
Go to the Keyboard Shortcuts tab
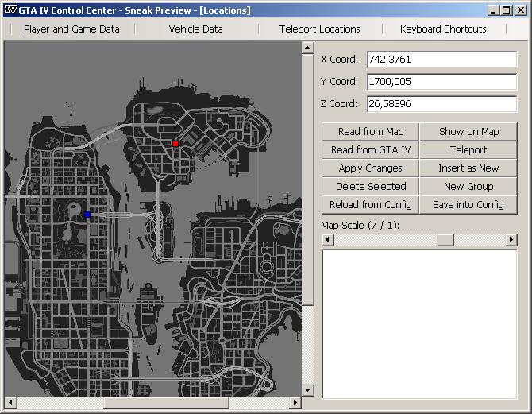point(443,29)
